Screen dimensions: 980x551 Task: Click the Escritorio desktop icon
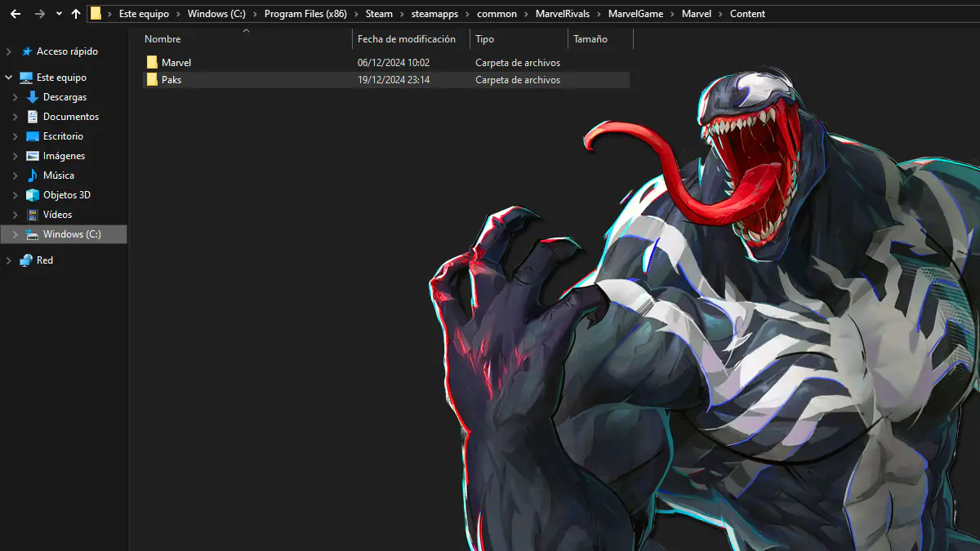33,136
